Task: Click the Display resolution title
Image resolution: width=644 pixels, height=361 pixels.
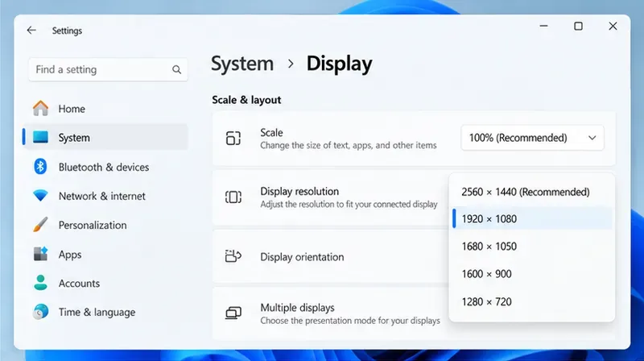Action: point(299,191)
